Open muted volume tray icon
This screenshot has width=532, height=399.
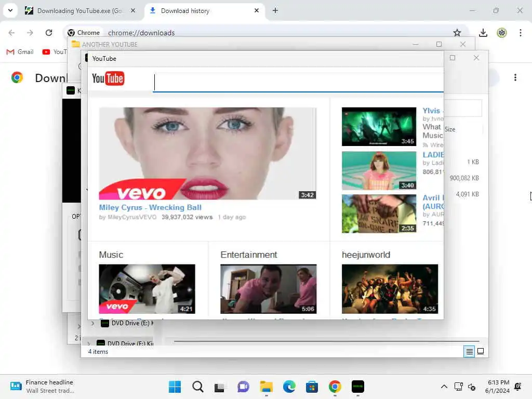[x=472, y=387]
